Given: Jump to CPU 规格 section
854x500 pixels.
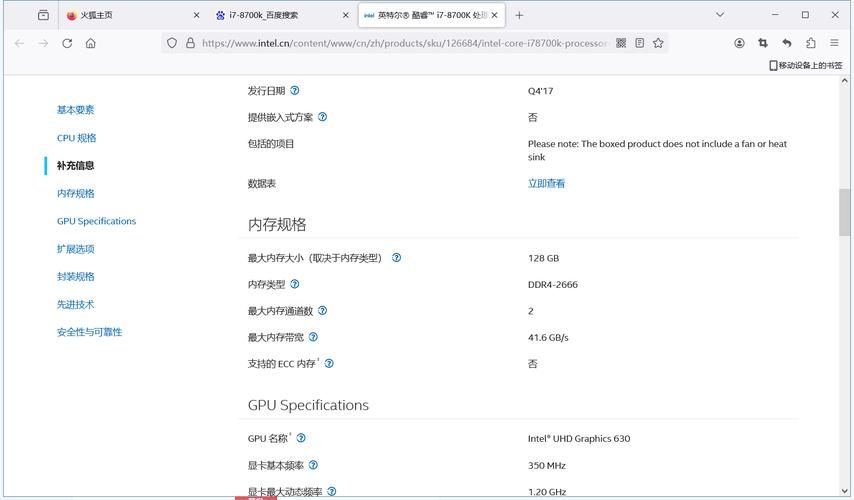Looking at the screenshot, I should pos(77,138).
